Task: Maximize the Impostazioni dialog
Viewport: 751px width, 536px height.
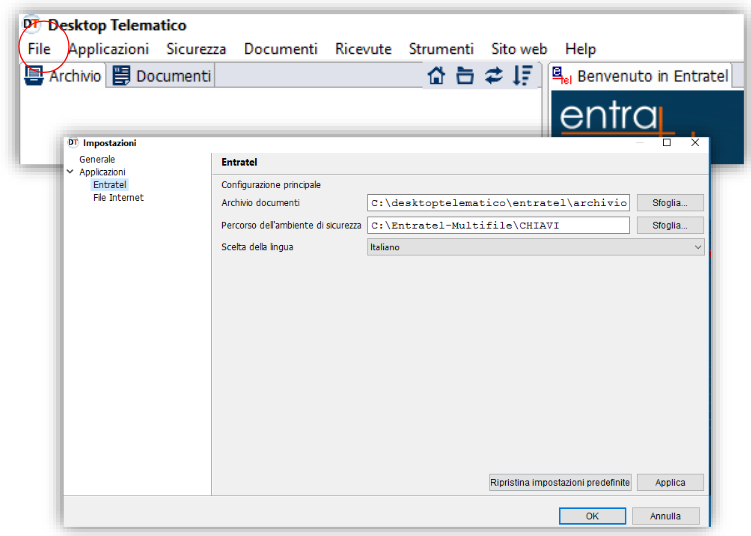Action: pyautogui.click(x=667, y=142)
